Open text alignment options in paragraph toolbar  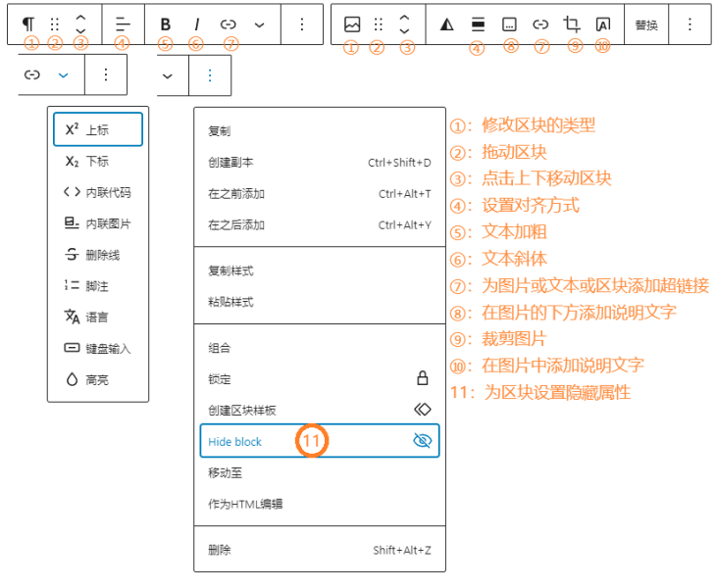(x=123, y=24)
